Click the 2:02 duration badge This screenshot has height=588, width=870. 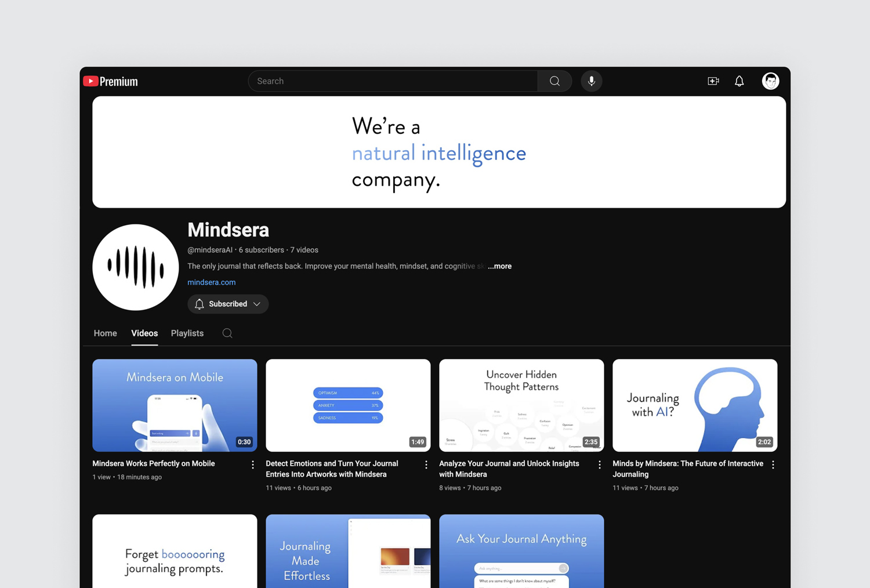(x=764, y=442)
